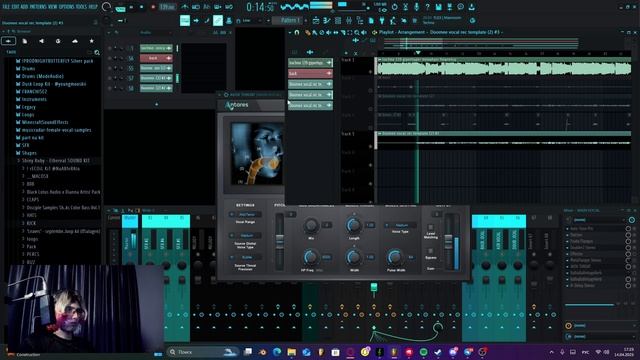Collapse the Shiny Ruby Ethereal SOUND KIT folder

pos(55,161)
